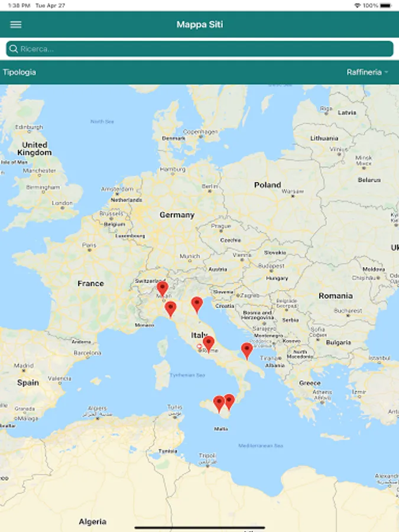Click the Barcelona city label
Screen dimensions: 399x532
[x=87, y=353]
